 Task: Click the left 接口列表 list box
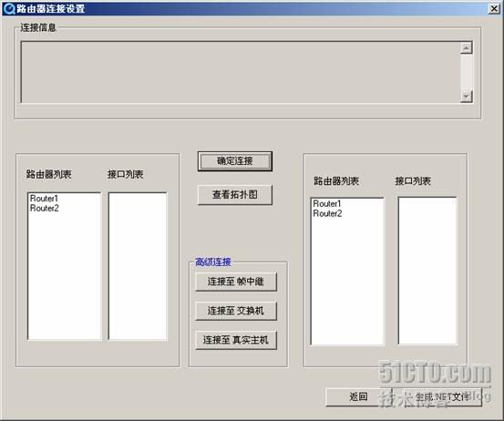[138, 266]
